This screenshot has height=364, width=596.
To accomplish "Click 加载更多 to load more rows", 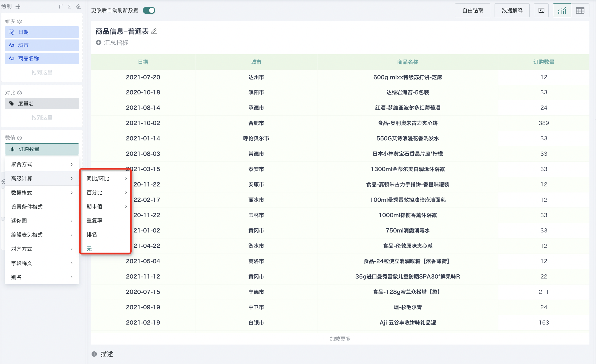I will click(340, 339).
